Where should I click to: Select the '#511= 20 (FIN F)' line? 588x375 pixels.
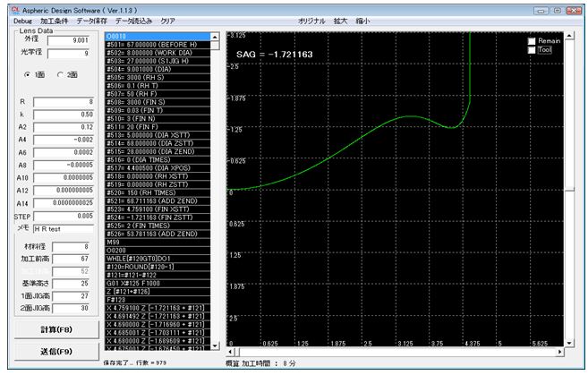(158, 127)
